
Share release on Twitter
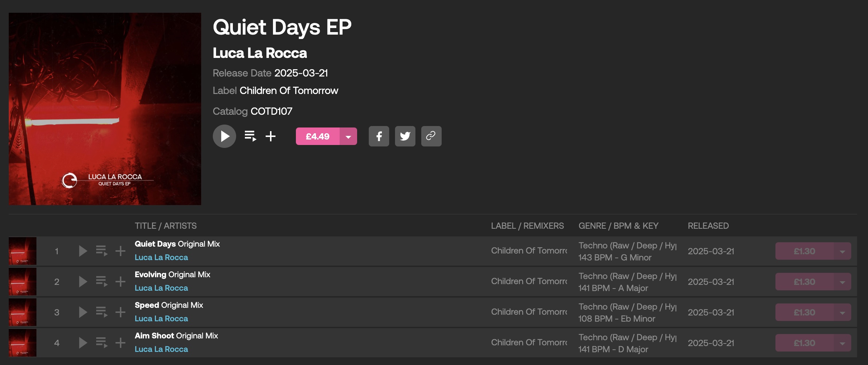(x=405, y=136)
